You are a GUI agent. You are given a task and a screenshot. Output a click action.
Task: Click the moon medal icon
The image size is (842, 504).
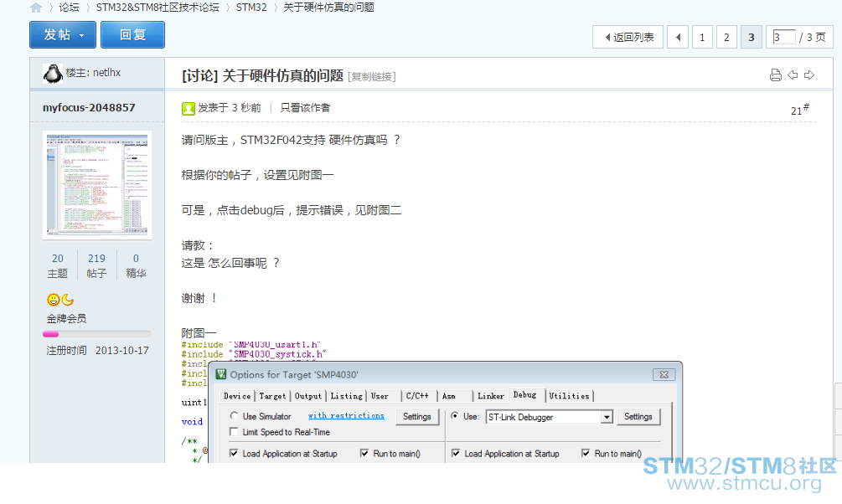(68, 300)
